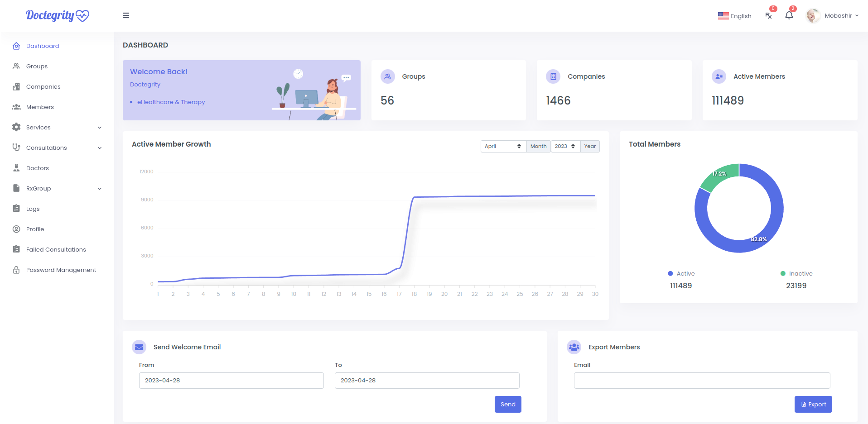Click the Mobashir profile avatar
Viewport: 868px width, 424px height.
(813, 15)
